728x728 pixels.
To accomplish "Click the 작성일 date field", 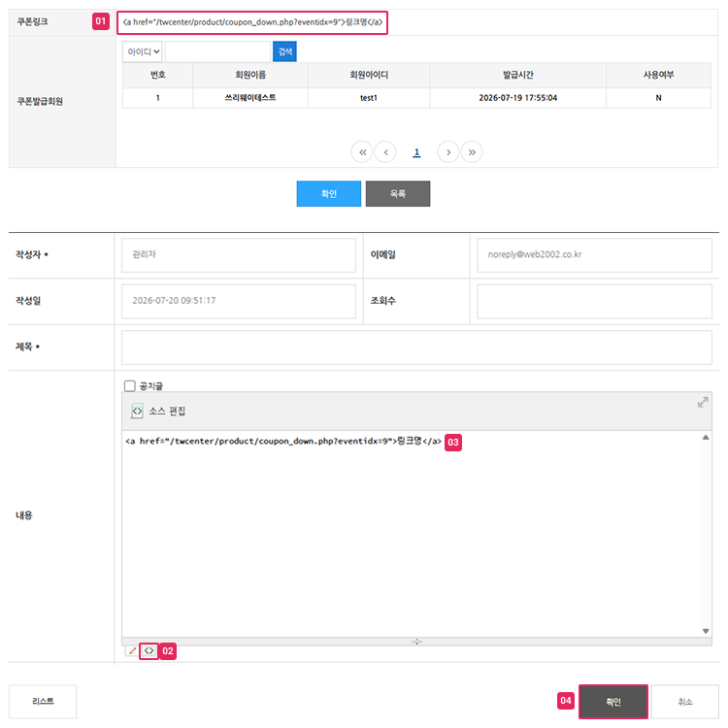I will (239, 301).
